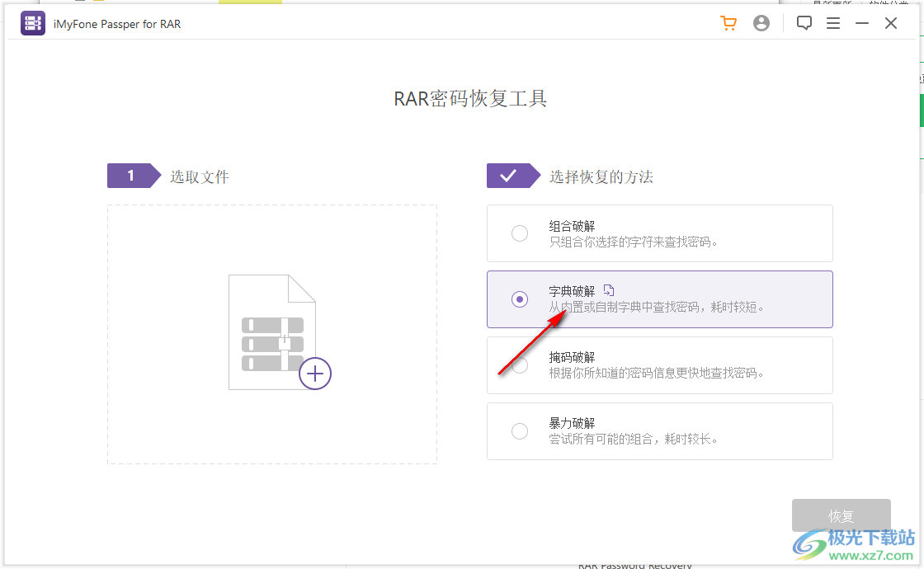Screen dimensions: 924x569
Task: Open dictionary import icon beside 字典破解
Action: coord(609,290)
